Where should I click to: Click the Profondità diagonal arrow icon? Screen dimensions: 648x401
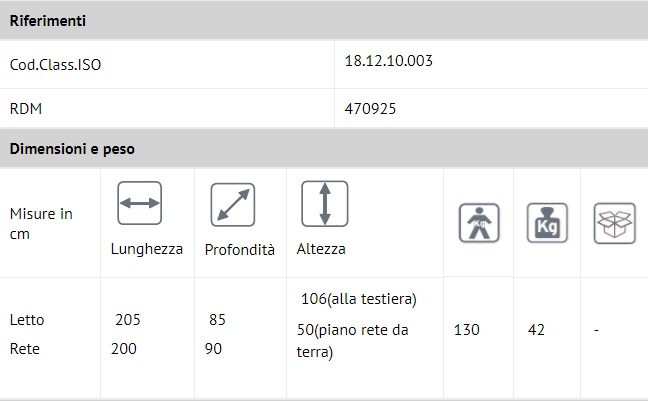(232, 205)
